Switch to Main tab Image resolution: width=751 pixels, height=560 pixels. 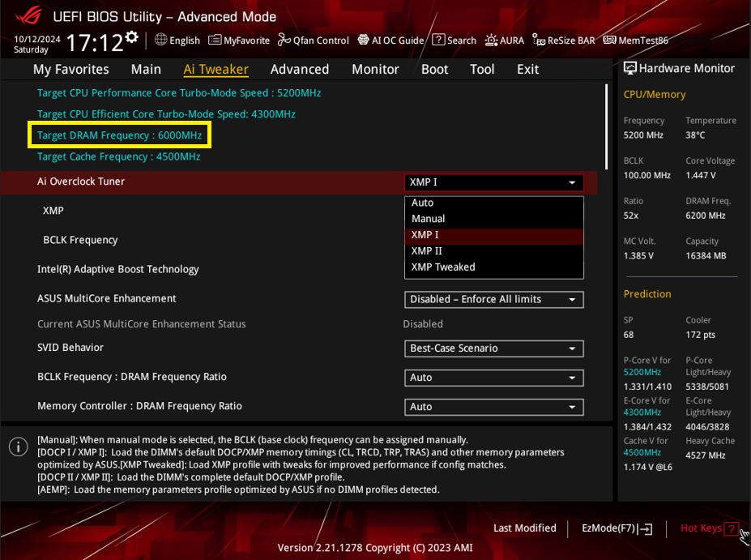point(146,70)
